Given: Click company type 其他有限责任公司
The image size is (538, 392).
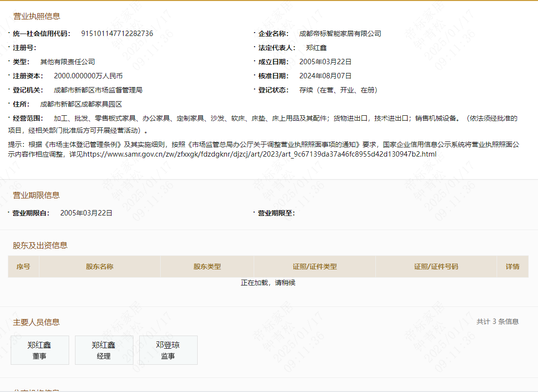Looking at the screenshot, I should (68, 62).
